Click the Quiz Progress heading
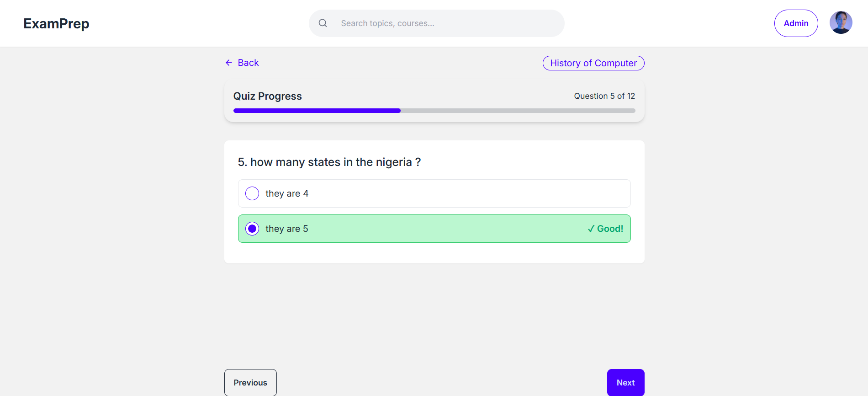Image resolution: width=868 pixels, height=396 pixels. coord(267,96)
